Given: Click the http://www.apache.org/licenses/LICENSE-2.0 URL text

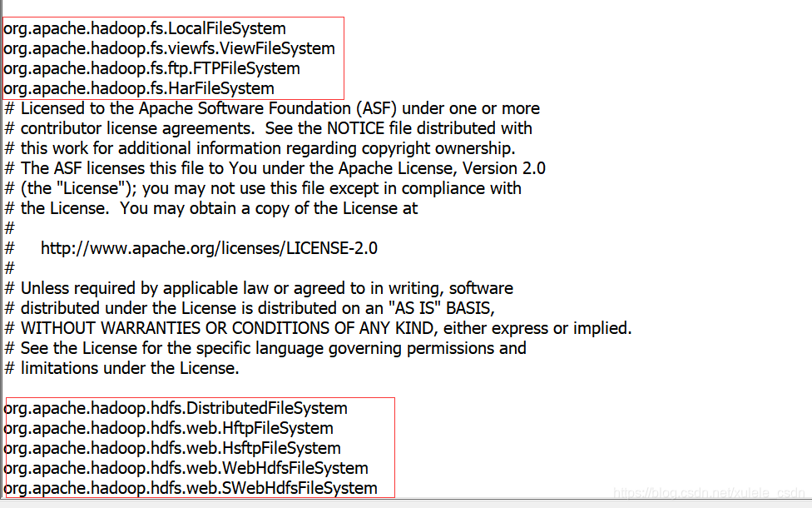Looking at the screenshot, I should [209, 248].
